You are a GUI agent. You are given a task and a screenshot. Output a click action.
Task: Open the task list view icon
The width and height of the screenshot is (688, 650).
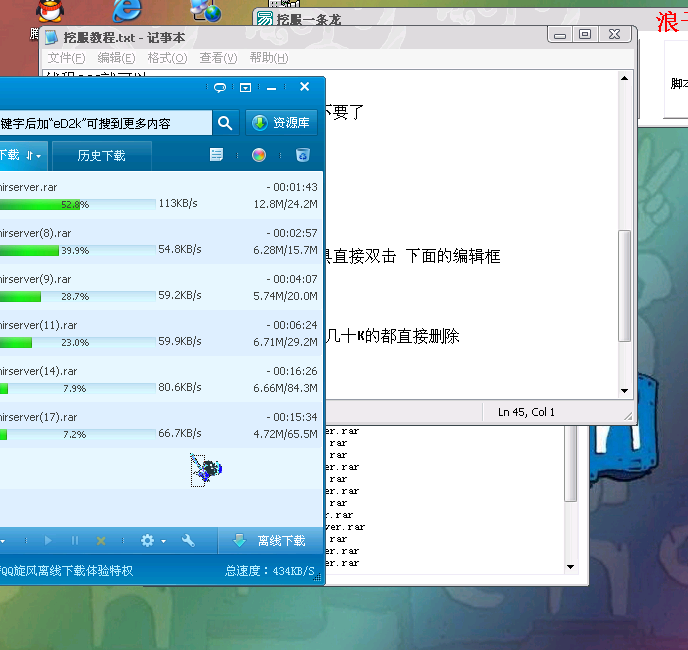pos(216,155)
